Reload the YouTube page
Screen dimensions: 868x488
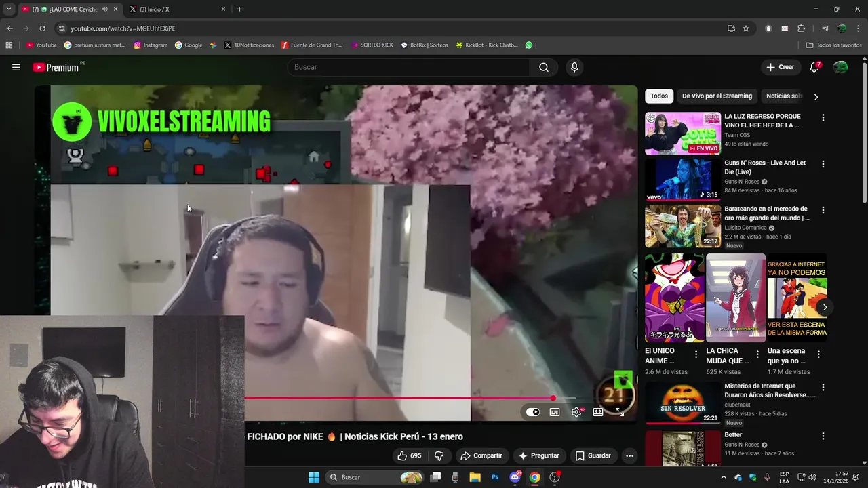click(x=42, y=28)
